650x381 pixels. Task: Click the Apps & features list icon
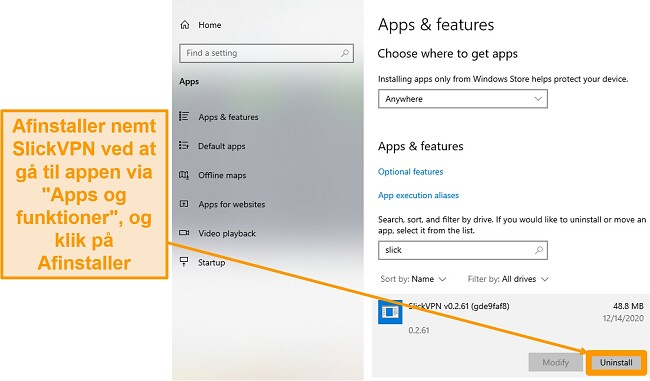[x=184, y=116]
